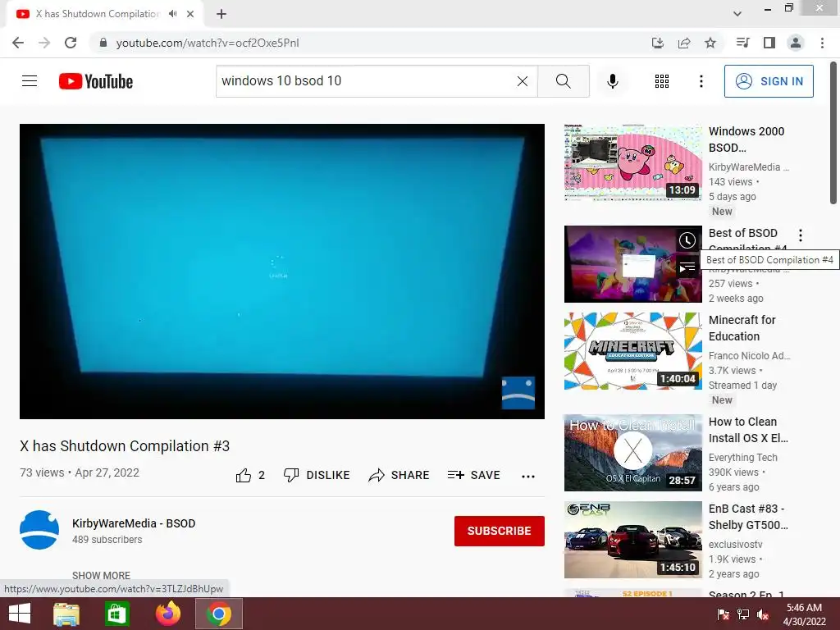Open the Windows Start button
The image size is (840, 630).
20,614
